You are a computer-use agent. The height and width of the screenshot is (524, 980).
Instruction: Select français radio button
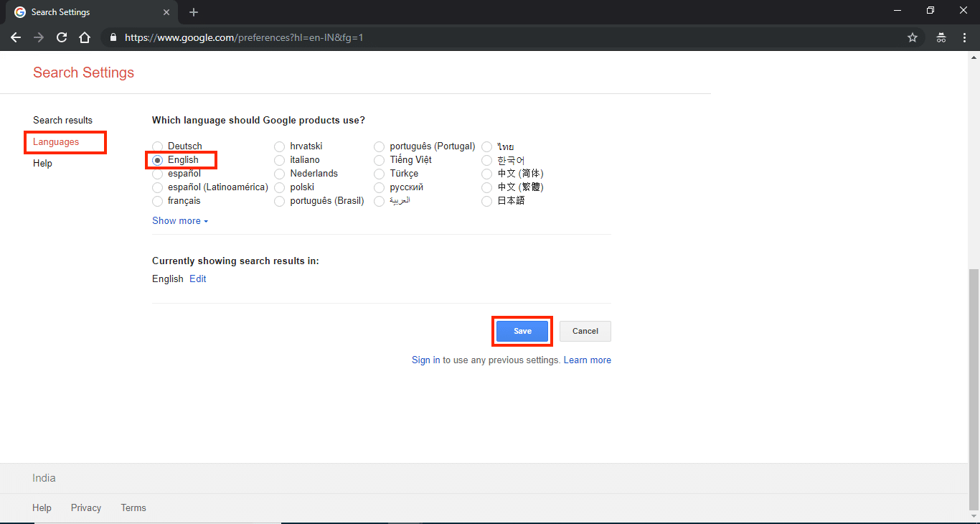tap(158, 201)
